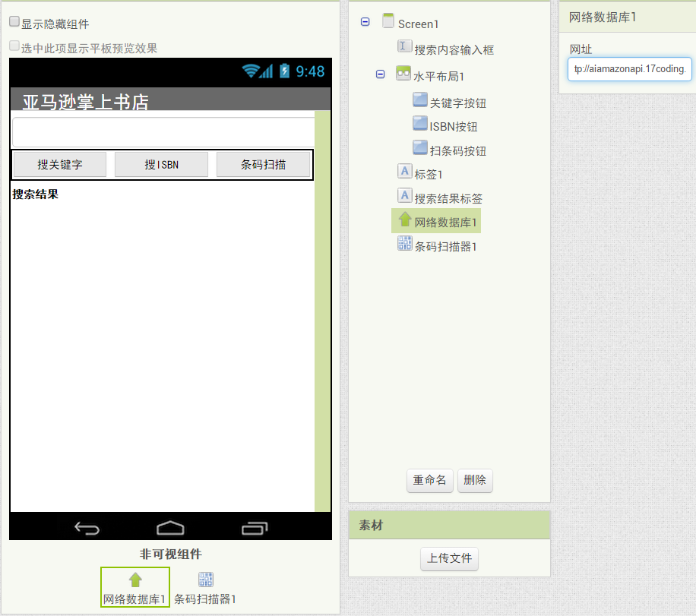Click the 搜关键字 button in phone preview

(x=60, y=165)
